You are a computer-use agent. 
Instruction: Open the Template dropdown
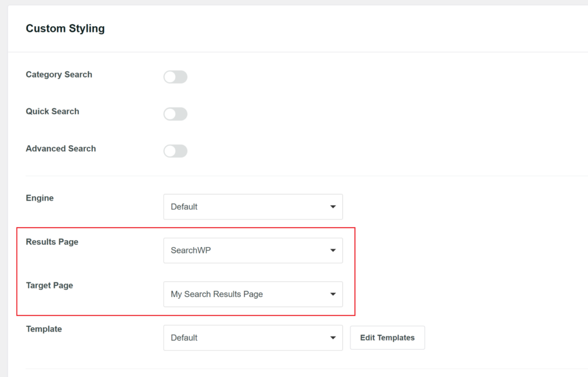click(253, 338)
